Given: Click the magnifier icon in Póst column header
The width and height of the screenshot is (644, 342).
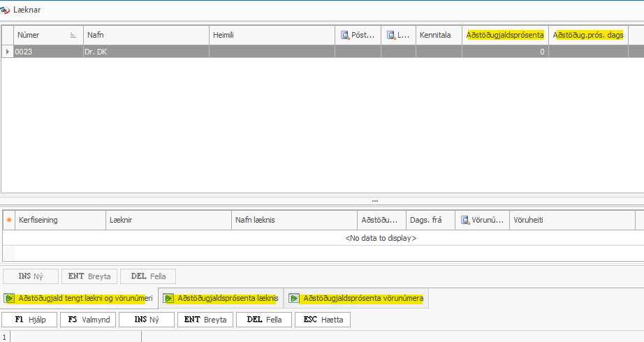Looking at the screenshot, I should point(345,35).
